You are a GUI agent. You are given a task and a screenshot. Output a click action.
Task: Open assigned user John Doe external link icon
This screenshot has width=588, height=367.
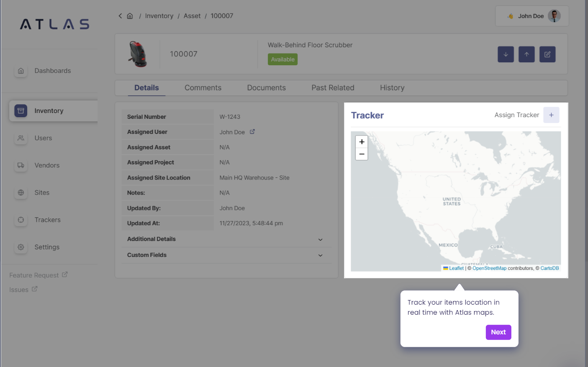252,132
